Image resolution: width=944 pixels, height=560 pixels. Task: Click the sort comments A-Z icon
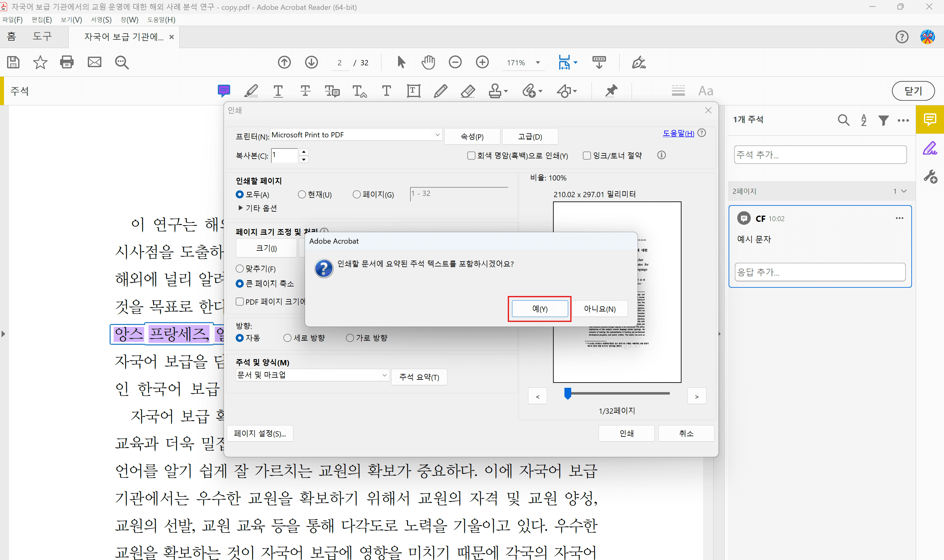pos(864,120)
